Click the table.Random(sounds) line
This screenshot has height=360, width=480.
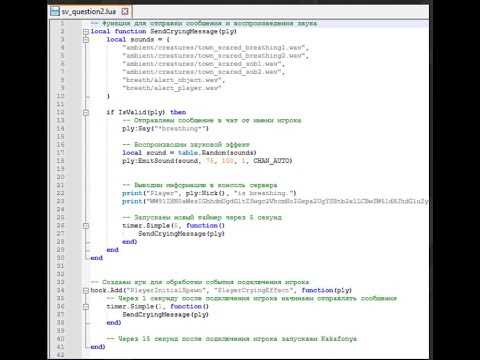(x=189, y=153)
